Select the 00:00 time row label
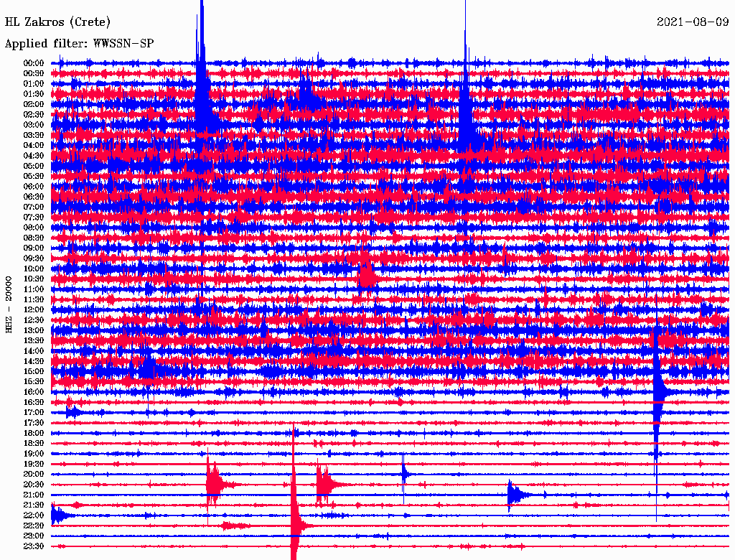 34,63
